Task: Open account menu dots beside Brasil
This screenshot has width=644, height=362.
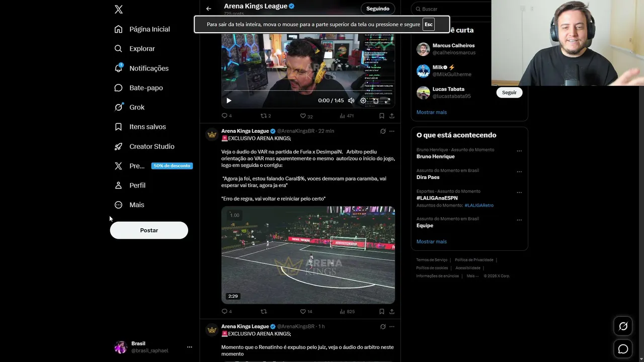Action: point(190,347)
